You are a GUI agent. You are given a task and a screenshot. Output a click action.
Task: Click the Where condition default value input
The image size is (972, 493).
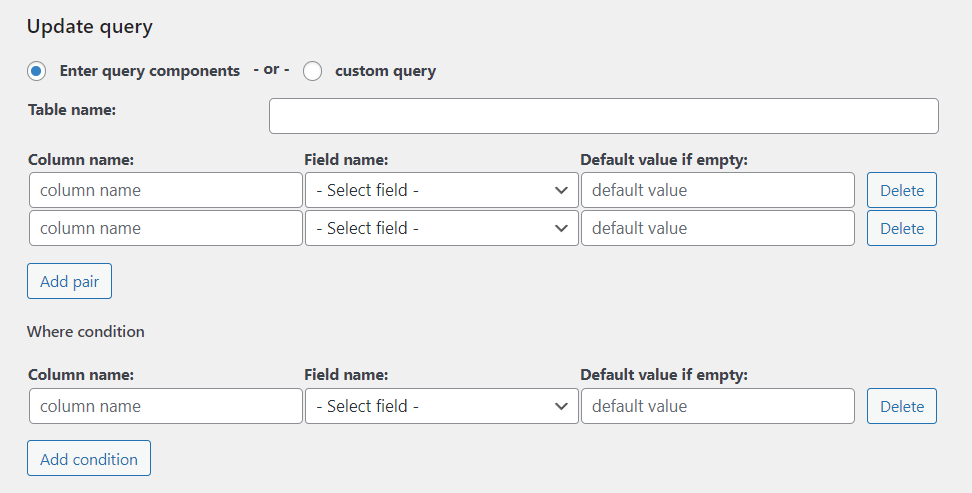717,406
